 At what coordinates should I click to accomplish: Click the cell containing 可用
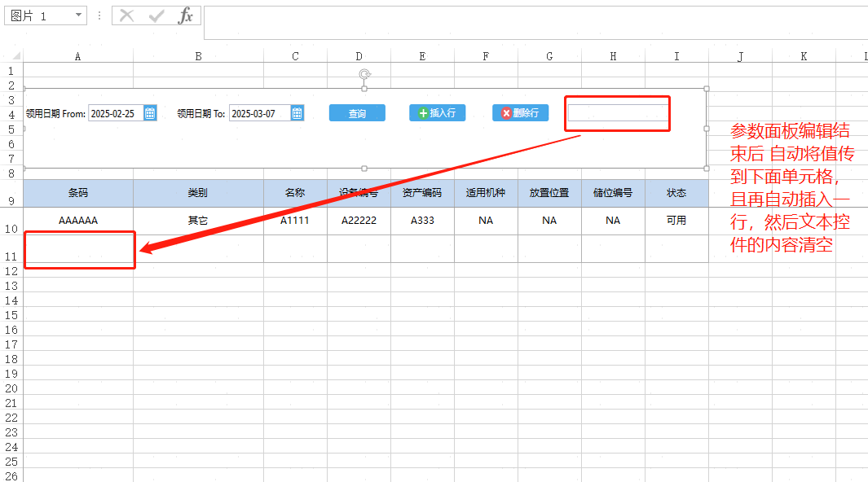pyautogui.click(x=676, y=221)
